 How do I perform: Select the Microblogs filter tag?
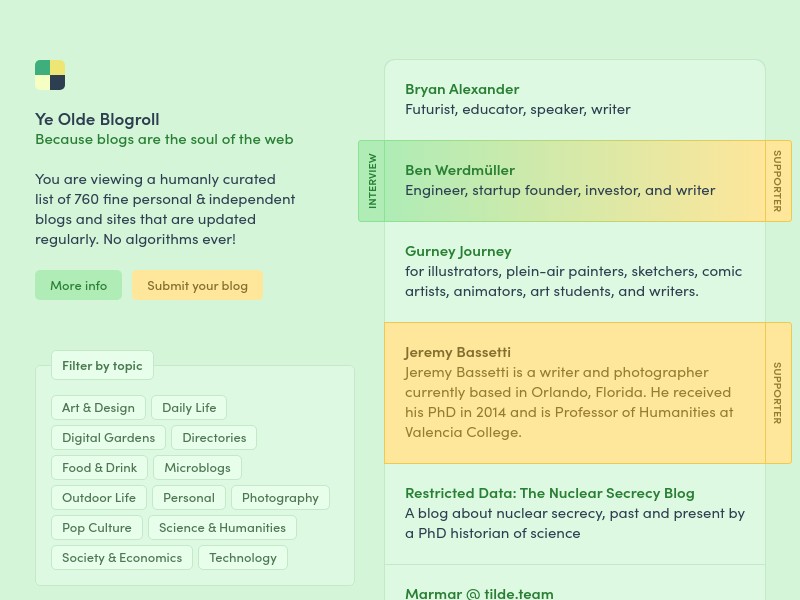pyautogui.click(x=197, y=468)
